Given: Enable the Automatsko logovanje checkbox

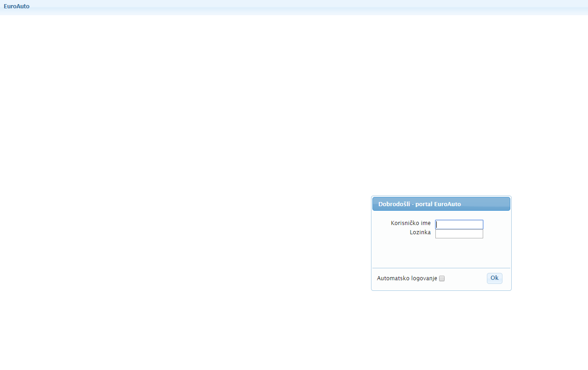Looking at the screenshot, I should (442, 278).
